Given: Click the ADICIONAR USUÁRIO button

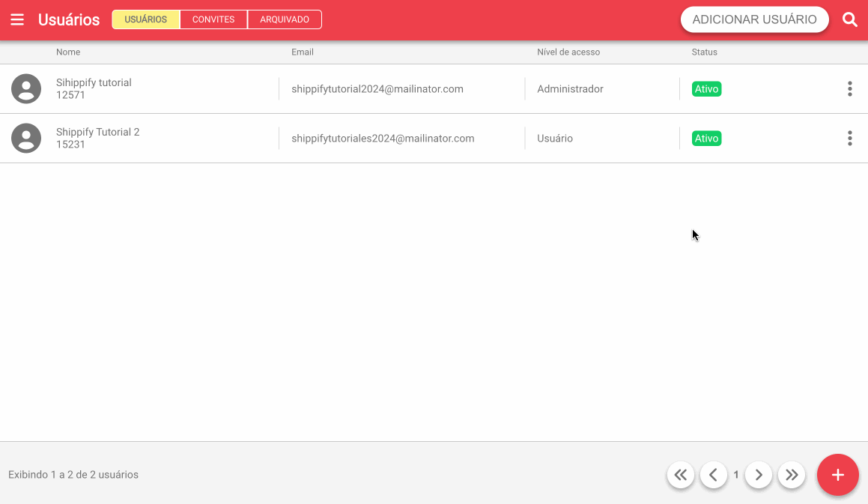Looking at the screenshot, I should 754,19.
